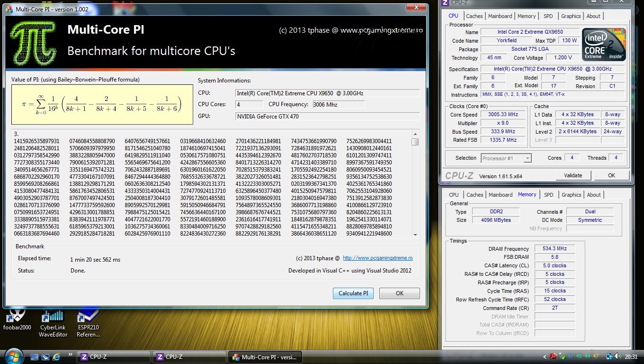Viewport: 644px width, 364px height.
Task: Open Mainboard tab in CPU-Z processor window
Action: (x=500, y=16)
